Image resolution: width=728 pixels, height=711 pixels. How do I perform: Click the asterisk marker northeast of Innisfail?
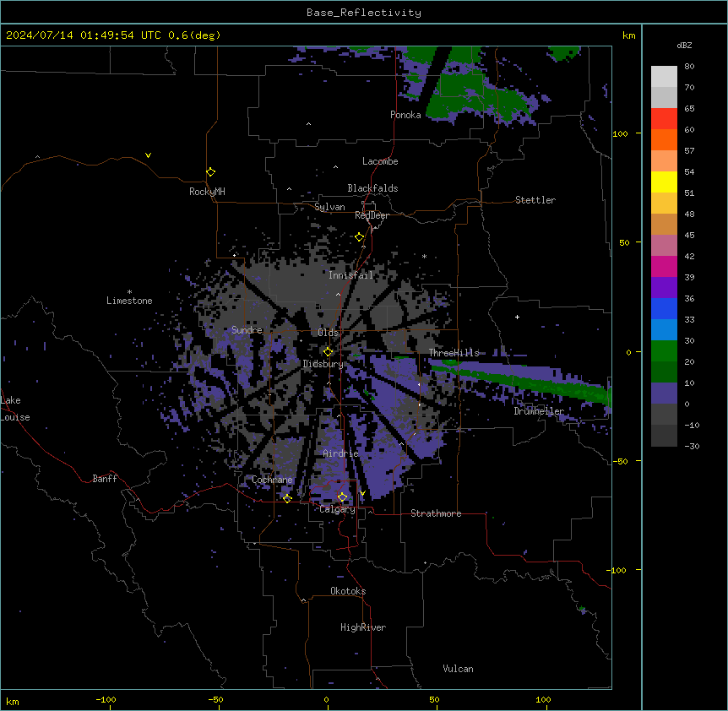(424, 256)
